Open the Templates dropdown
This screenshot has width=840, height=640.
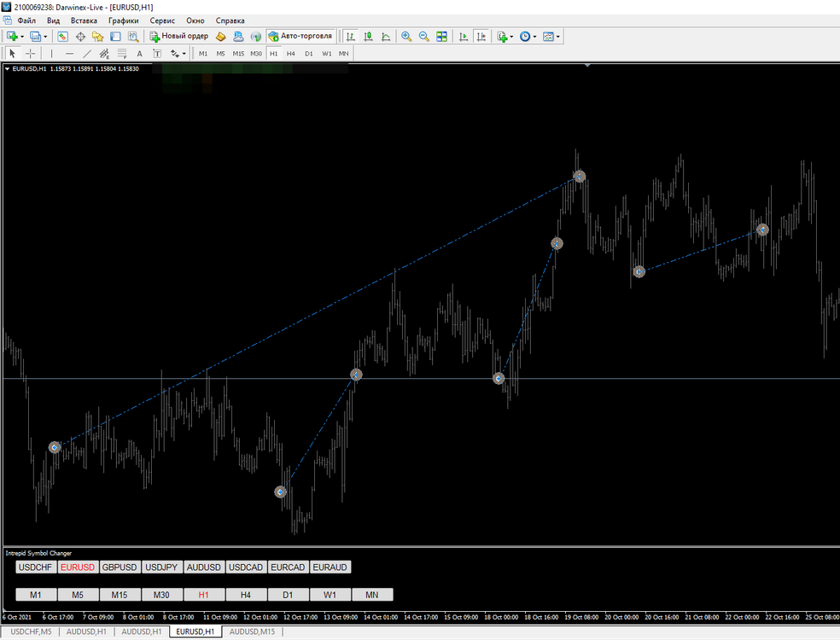coord(551,37)
